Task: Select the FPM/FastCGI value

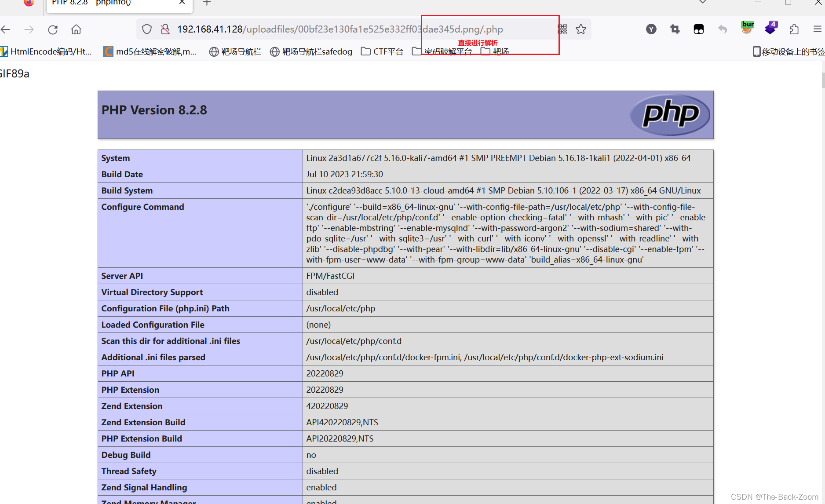Action: [x=330, y=276]
